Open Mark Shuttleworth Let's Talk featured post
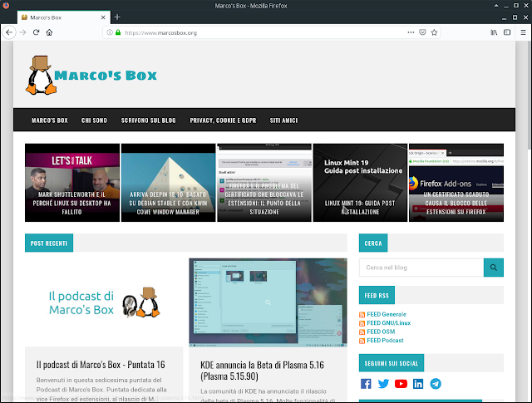This screenshot has height=403, width=532. pyautogui.click(x=72, y=183)
